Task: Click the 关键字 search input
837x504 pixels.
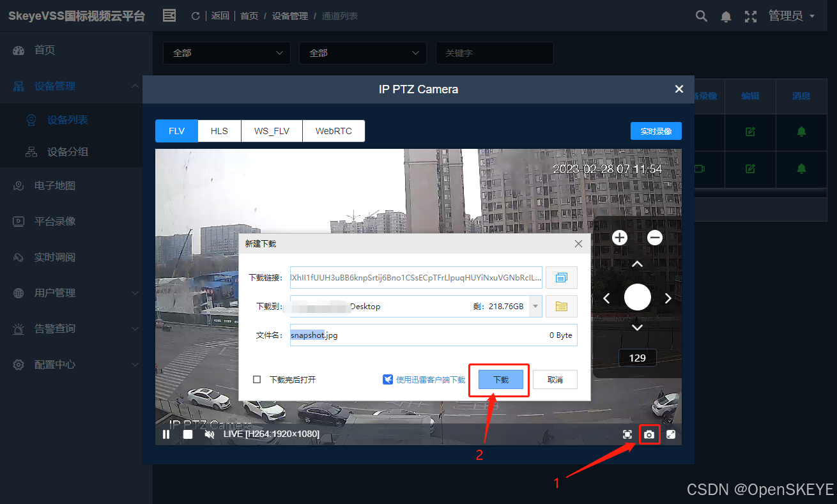Action: click(495, 53)
